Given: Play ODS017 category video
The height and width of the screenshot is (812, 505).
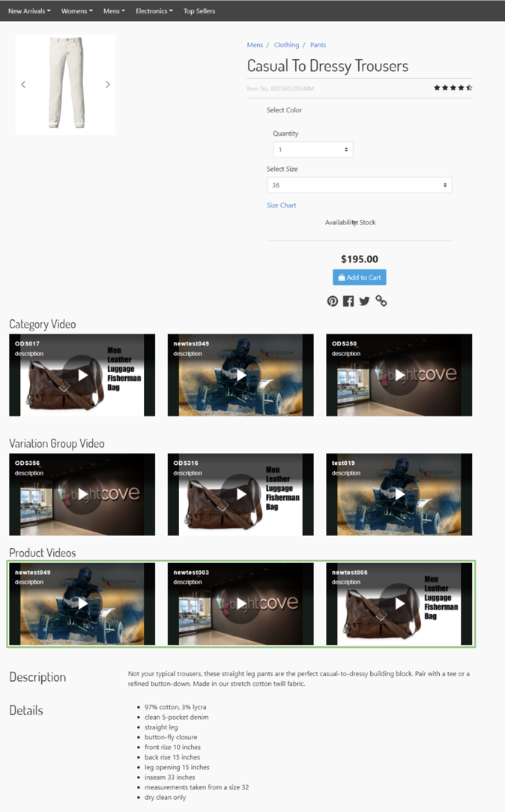Looking at the screenshot, I should [x=82, y=375].
